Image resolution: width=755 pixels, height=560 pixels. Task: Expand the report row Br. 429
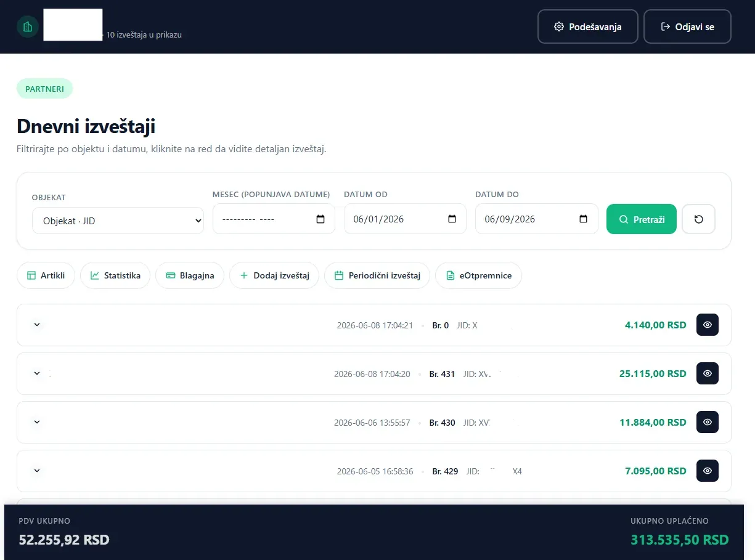(37, 471)
